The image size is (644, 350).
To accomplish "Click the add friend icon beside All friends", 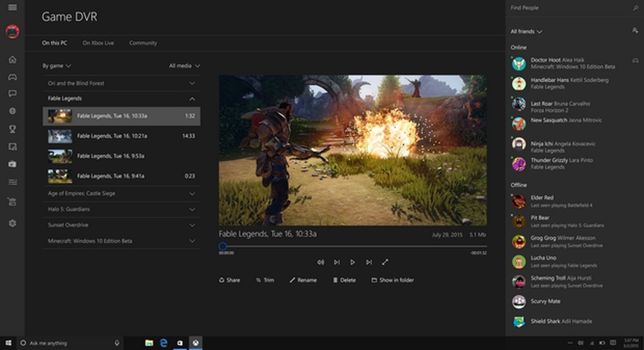I will pyautogui.click(x=635, y=31).
